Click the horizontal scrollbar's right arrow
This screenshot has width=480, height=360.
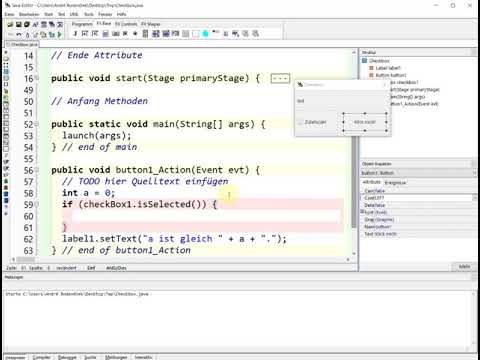348,260
